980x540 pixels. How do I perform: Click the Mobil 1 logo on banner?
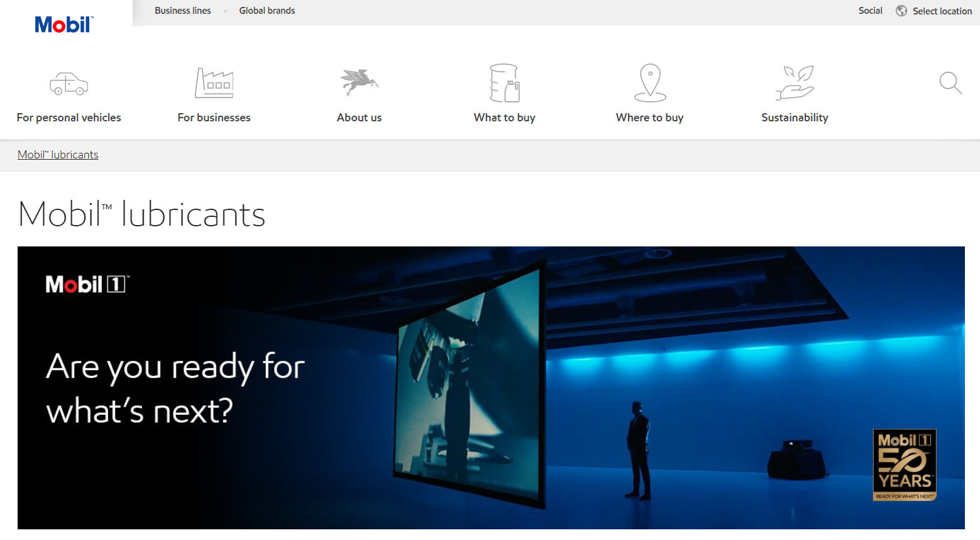point(87,284)
